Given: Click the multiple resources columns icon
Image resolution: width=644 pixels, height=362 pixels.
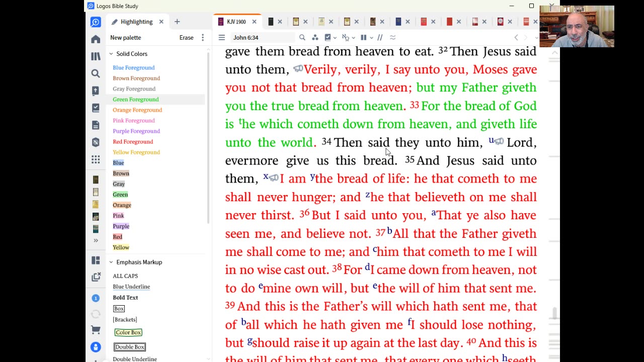Looking at the screenshot, I should pyautogui.click(x=363, y=37).
